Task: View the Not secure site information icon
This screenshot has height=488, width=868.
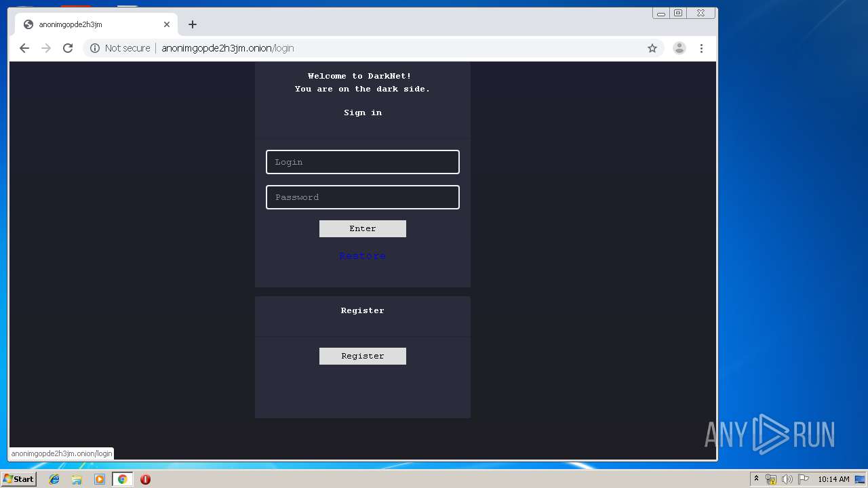Action: [95, 48]
